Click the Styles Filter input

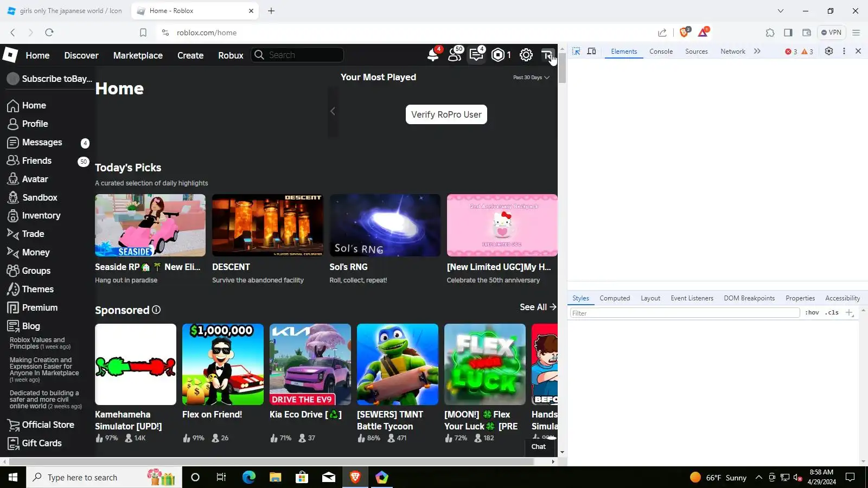click(x=685, y=313)
